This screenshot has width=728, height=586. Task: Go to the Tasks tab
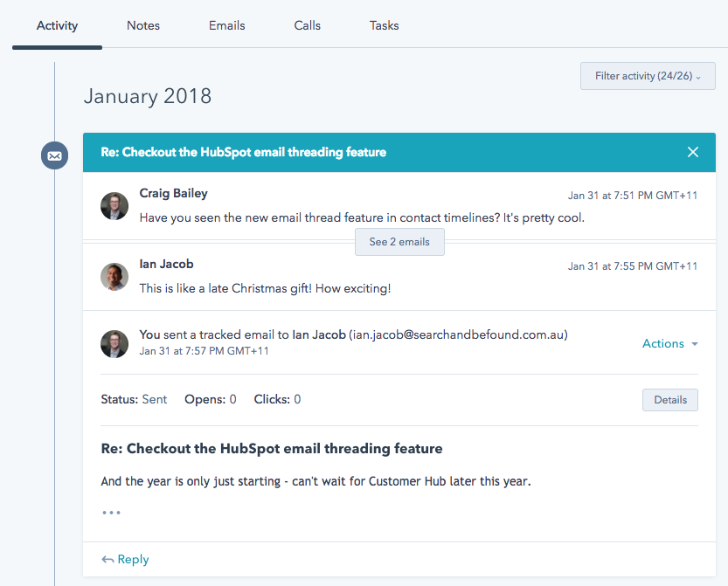(x=385, y=25)
